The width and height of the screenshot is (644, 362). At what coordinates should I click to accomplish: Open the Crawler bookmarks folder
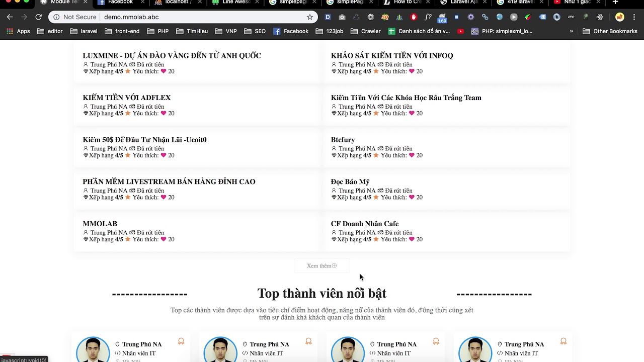(x=366, y=31)
